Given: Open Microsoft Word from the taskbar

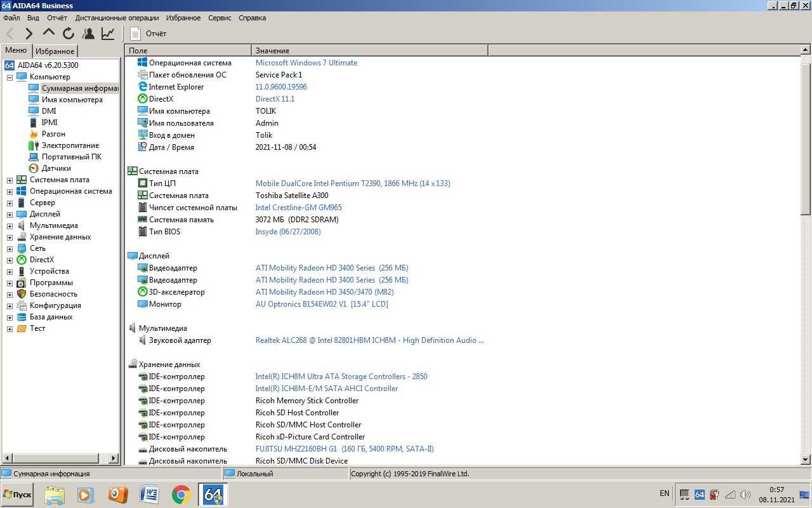Looking at the screenshot, I should (x=150, y=495).
